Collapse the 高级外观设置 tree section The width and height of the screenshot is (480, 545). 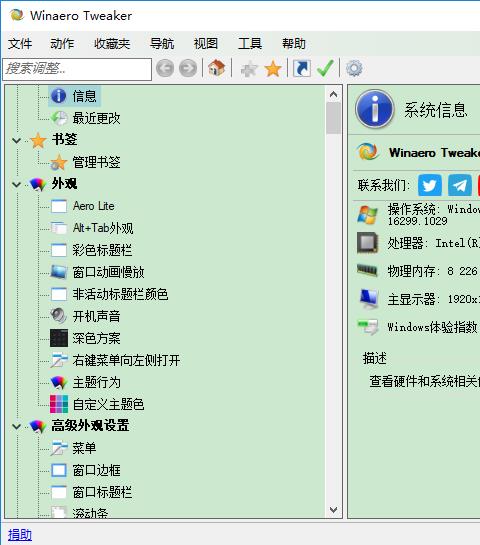[16, 426]
